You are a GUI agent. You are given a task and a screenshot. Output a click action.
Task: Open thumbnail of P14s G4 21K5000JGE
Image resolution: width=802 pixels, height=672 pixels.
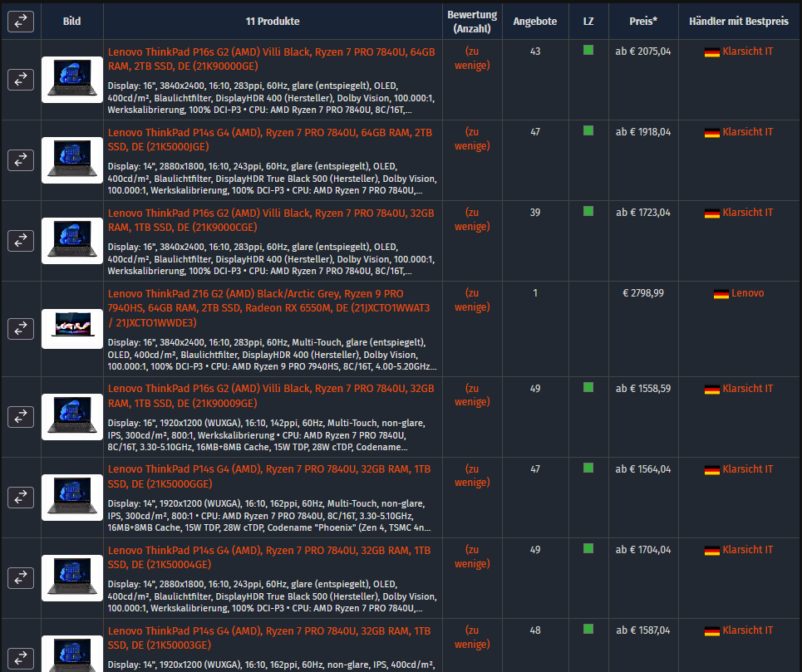[72, 160]
